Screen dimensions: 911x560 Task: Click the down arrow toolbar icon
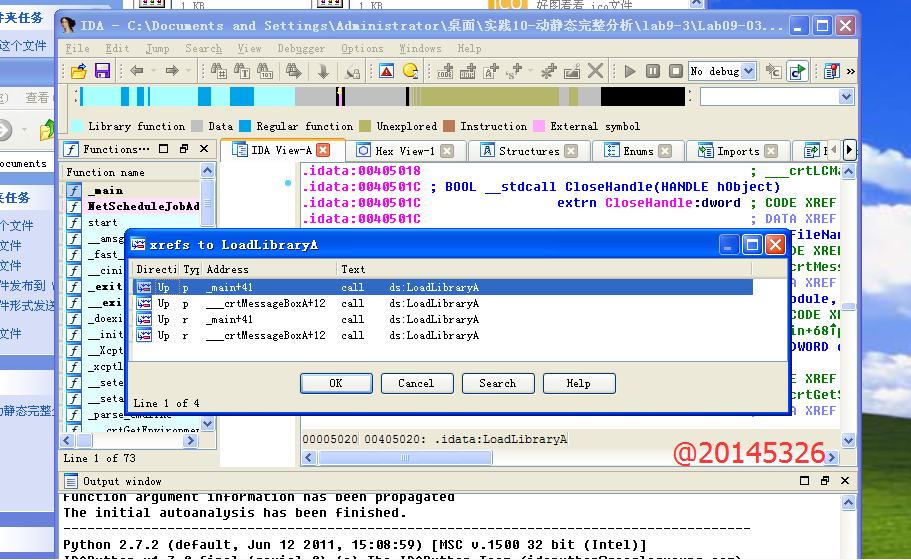tap(323, 71)
